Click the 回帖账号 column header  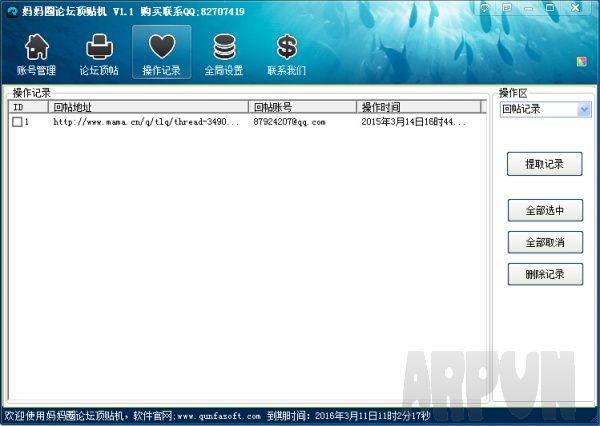pos(303,107)
